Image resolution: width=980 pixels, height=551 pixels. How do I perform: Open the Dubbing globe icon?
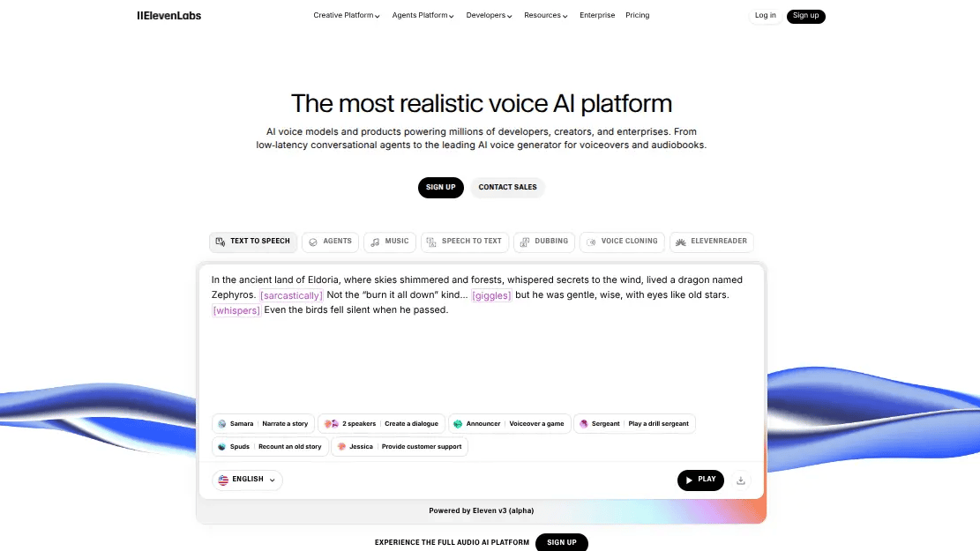[526, 242]
